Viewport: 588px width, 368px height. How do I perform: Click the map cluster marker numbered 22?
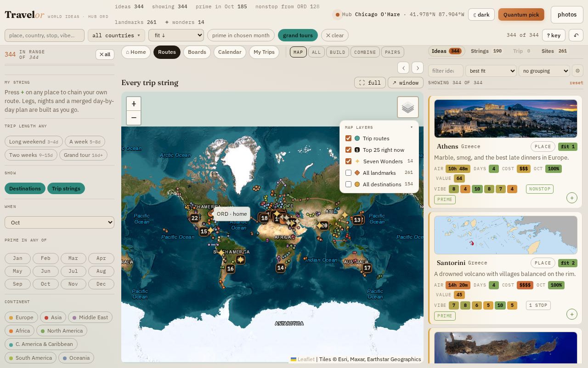click(x=194, y=218)
